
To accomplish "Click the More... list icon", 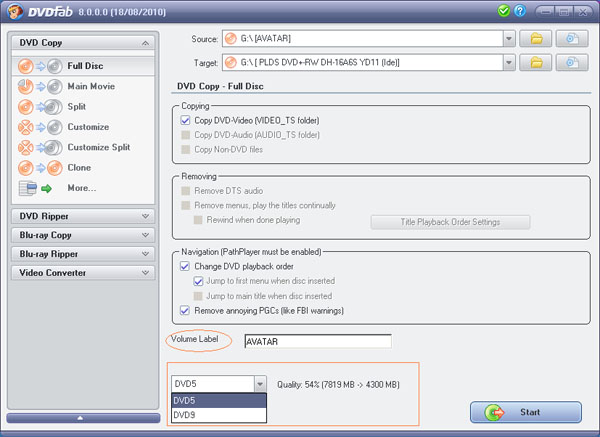I will (35, 188).
